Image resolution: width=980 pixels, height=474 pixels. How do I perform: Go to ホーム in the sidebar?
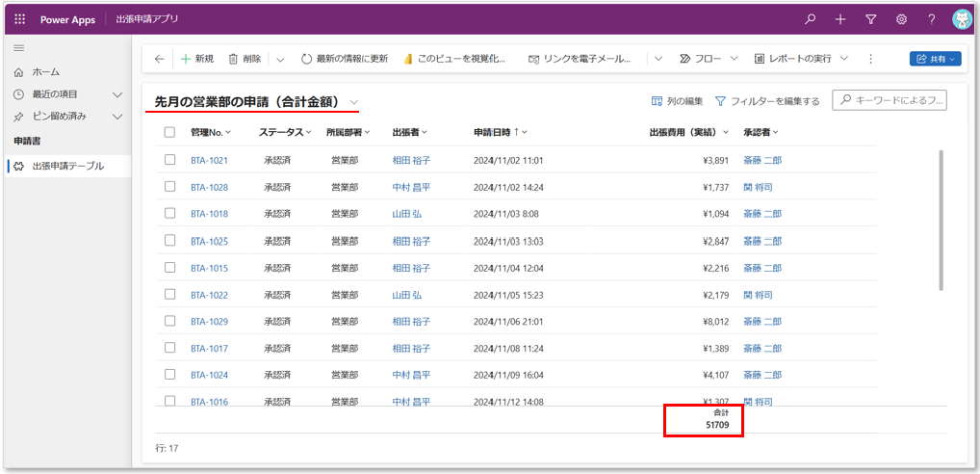[x=45, y=72]
